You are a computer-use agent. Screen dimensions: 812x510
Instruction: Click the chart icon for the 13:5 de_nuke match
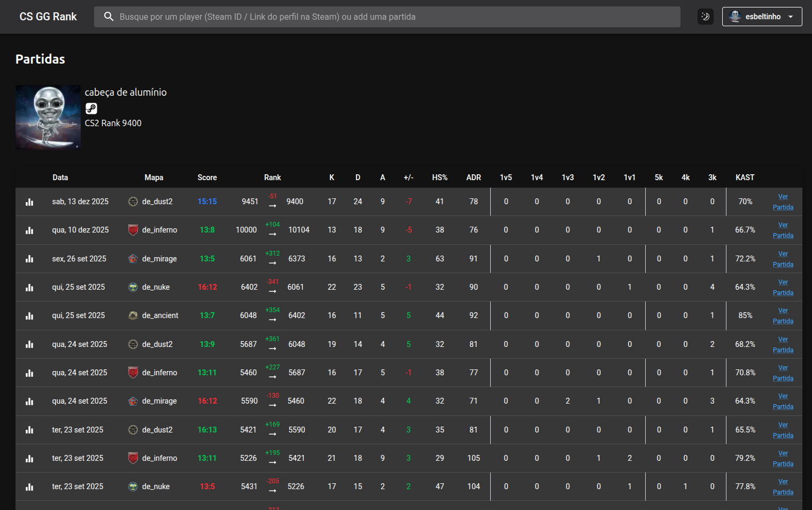pyautogui.click(x=29, y=487)
